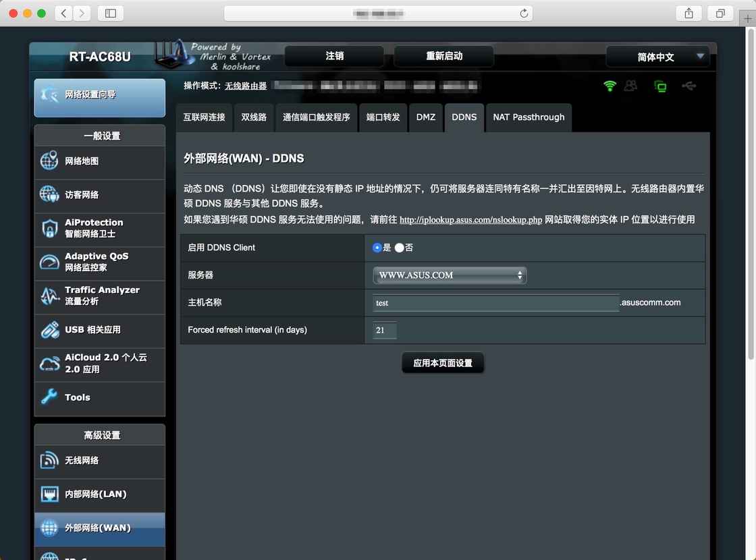Switch to the NAT Passthrough tab
This screenshot has height=560, width=756.
529,117
